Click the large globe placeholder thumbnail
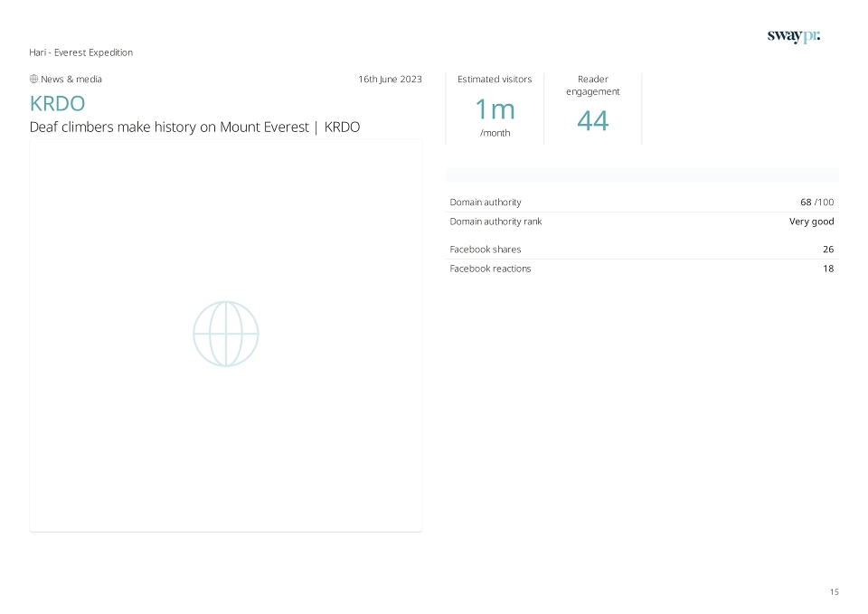 pyautogui.click(x=226, y=334)
